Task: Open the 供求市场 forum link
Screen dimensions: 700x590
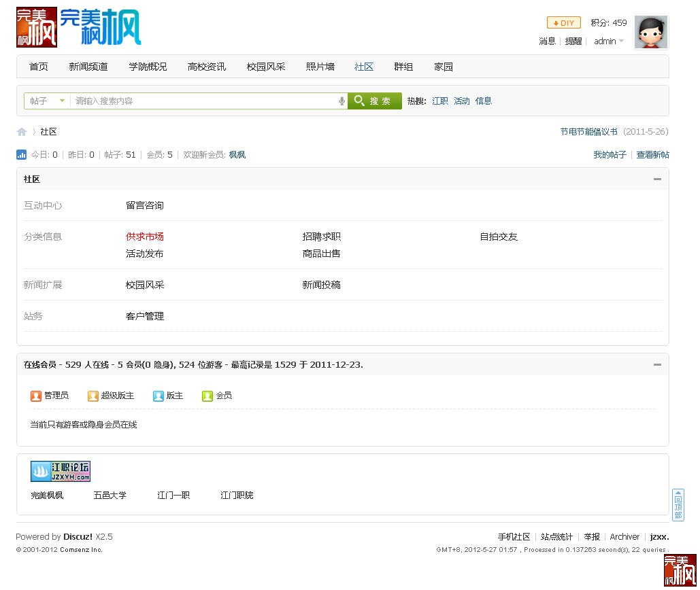Action: [x=145, y=237]
